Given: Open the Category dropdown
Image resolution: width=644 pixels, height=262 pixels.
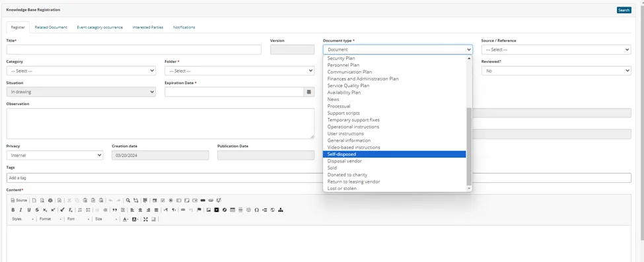Looking at the screenshot, I should [81, 71].
